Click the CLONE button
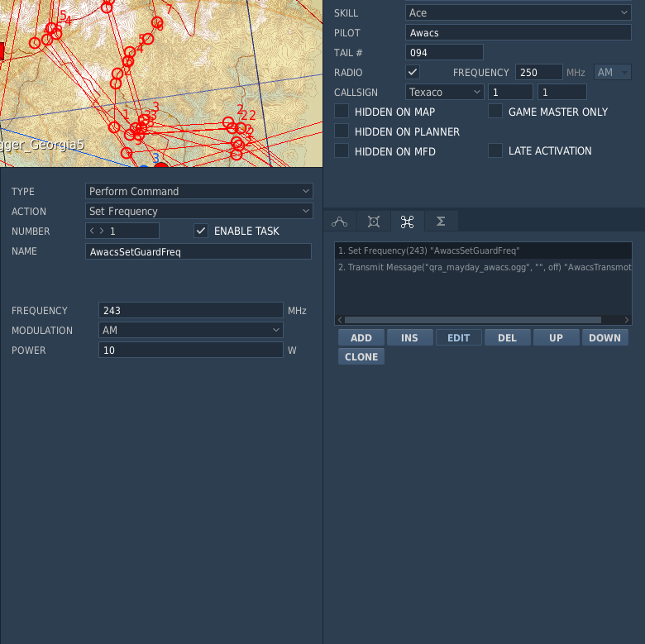This screenshot has height=644, width=645. tap(361, 356)
